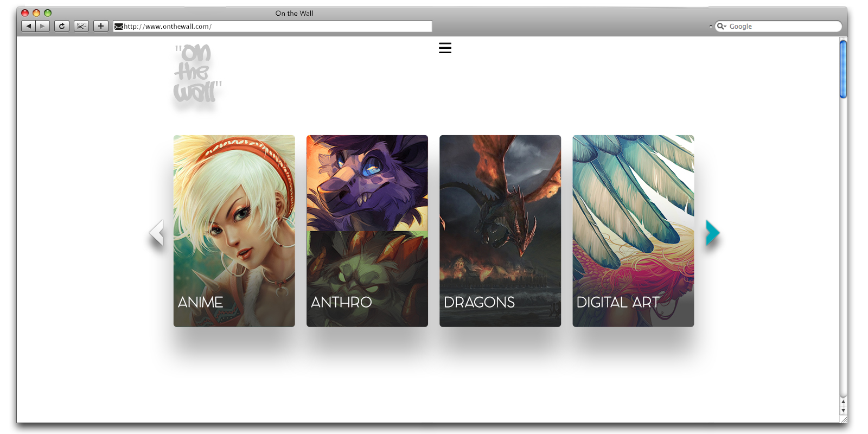The image size is (868, 434).
Task: Expand the search engine magnifier dropdown
Action: point(722,26)
